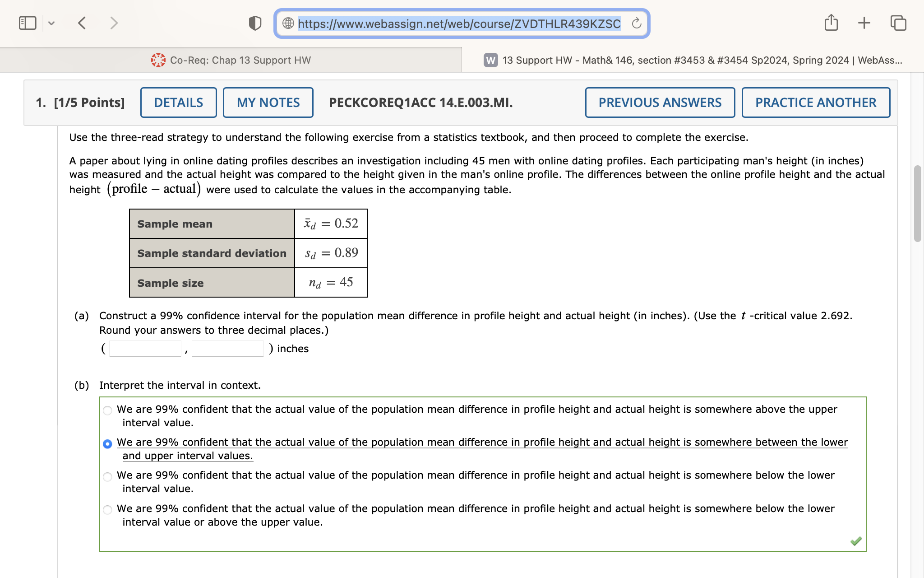Open a new browser tab

pyautogui.click(x=864, y=22)
